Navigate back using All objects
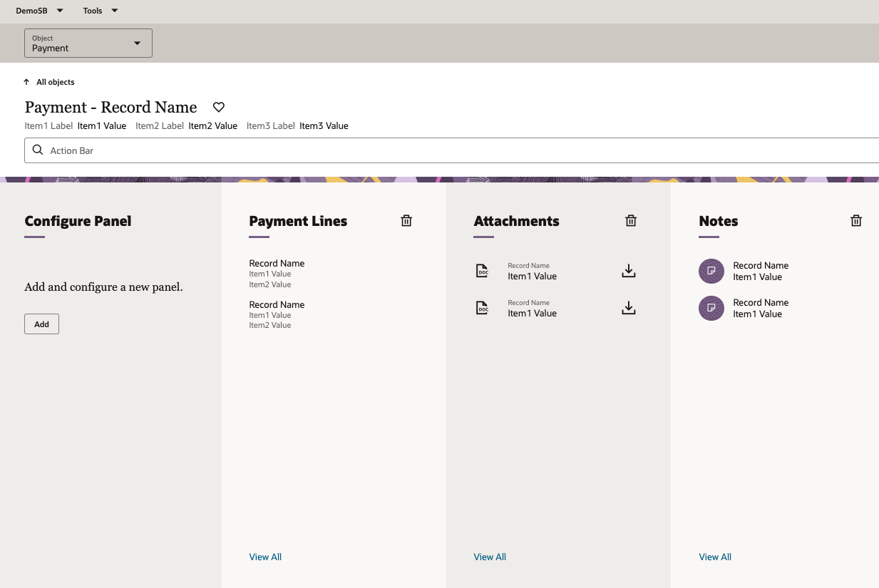879x588 pixels. (x=48, y=82)
